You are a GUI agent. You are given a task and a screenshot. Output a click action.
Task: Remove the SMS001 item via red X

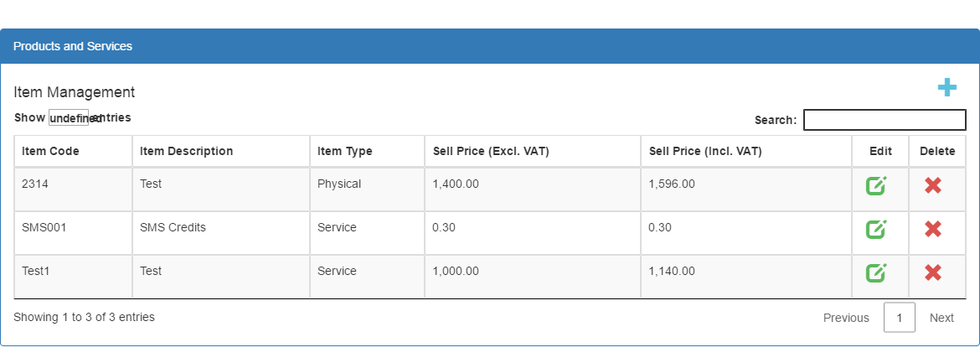pyautogui.click(x=933, y=229)
